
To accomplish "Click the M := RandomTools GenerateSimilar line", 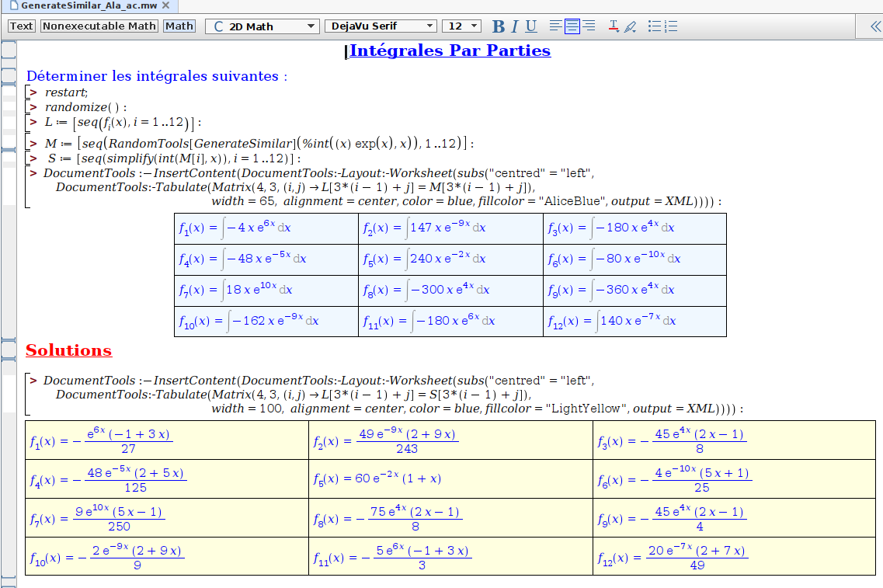I will pos(259,143).
